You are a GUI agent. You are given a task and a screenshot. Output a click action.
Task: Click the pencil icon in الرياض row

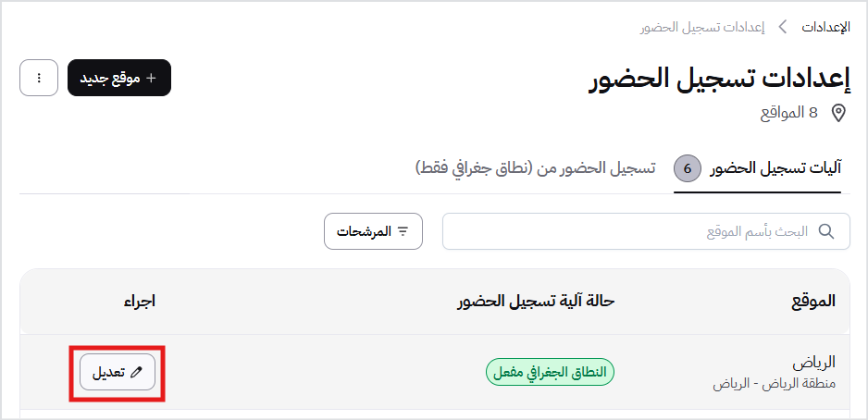(137, 372)
